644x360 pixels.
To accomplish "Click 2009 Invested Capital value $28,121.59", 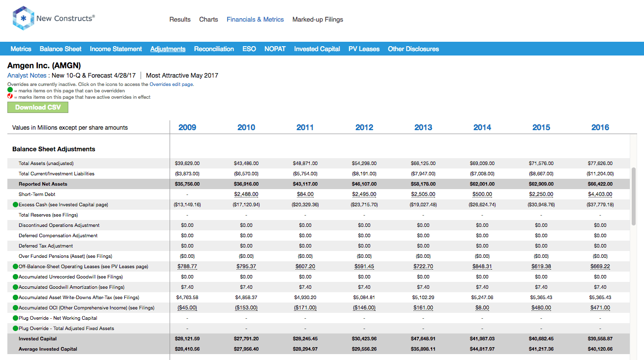I will (x=187, y=339).
